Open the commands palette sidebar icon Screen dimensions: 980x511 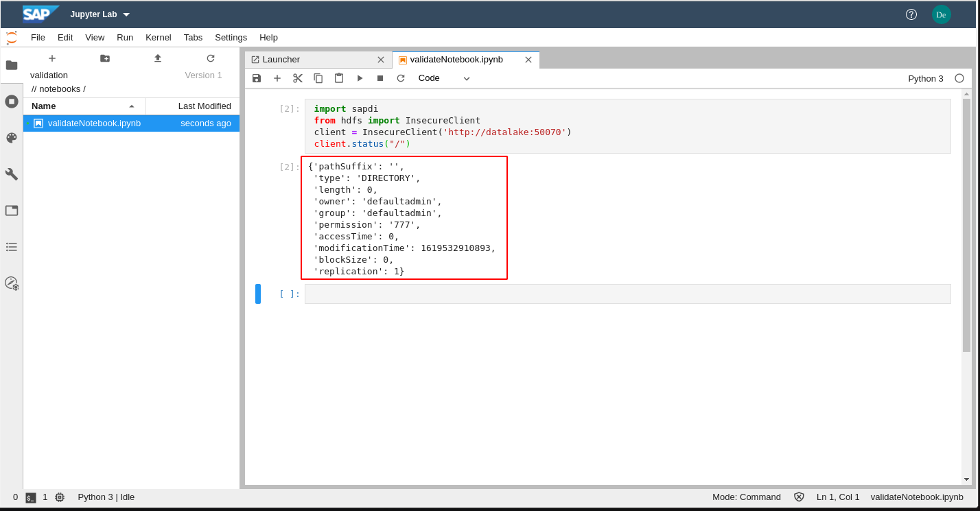coord(12,138)
